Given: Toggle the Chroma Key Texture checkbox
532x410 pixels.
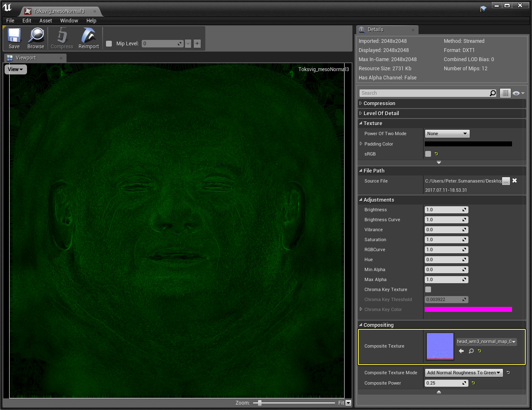Looking at the screenshot, I should pyautogui.click(x=428, y=289).
